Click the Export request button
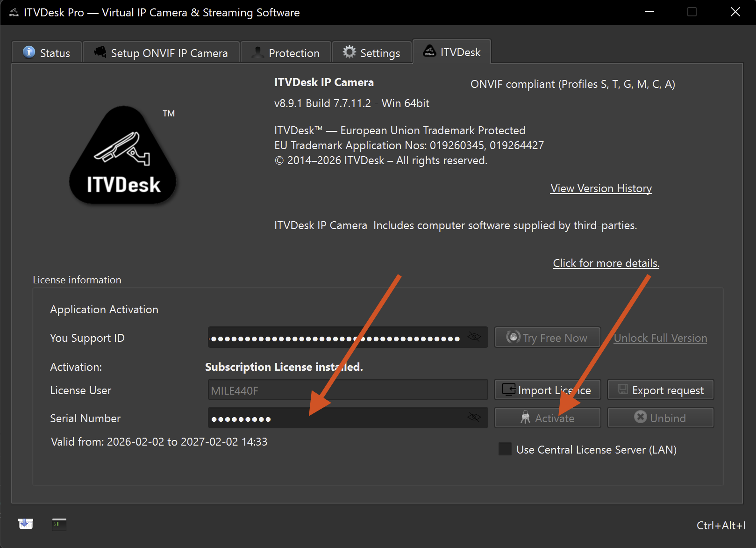 pos(660,390)
